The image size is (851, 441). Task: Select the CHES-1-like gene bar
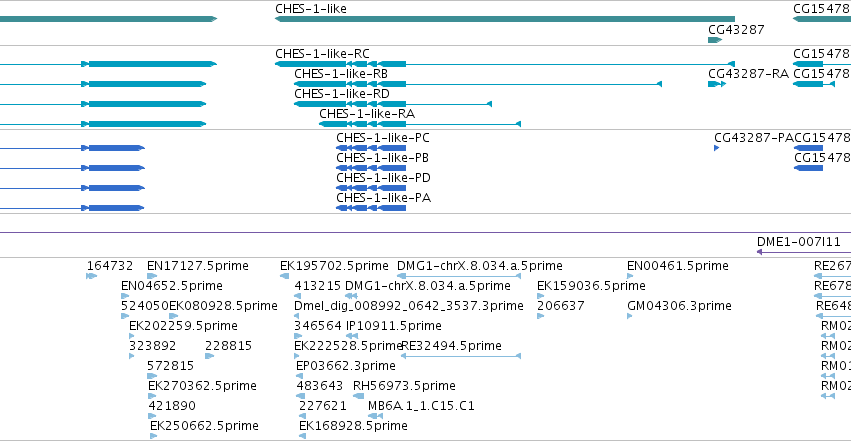505,19
